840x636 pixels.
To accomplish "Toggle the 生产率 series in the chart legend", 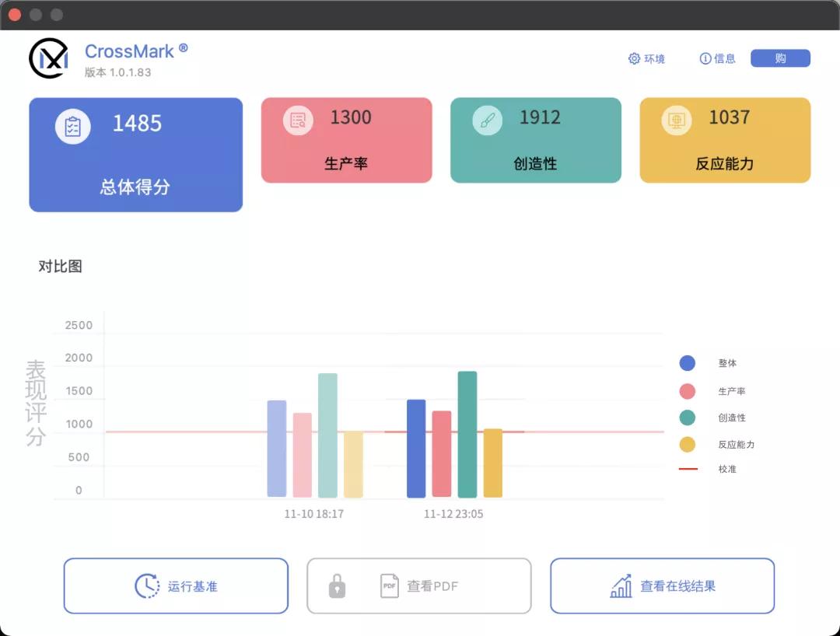I will coord(688,391).
